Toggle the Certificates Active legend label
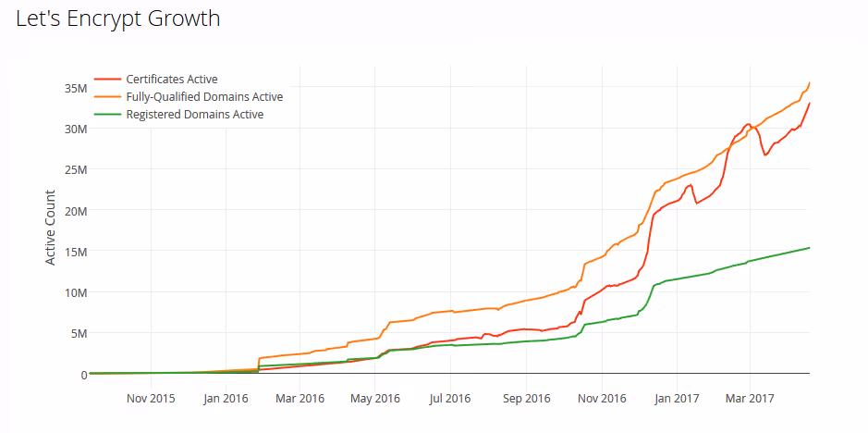The image size is (868, 433). [172, 80]
